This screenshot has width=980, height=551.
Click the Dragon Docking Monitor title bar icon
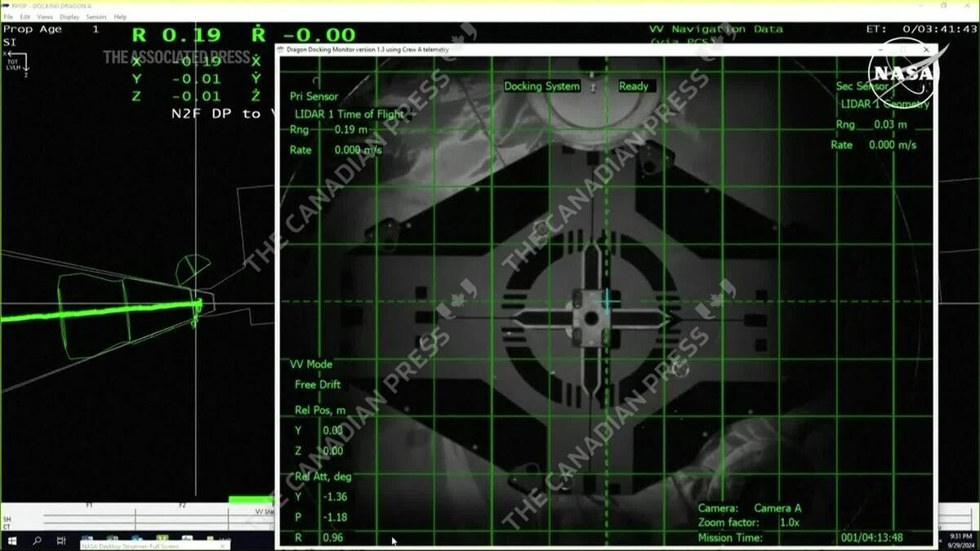(x=282, y=49)
